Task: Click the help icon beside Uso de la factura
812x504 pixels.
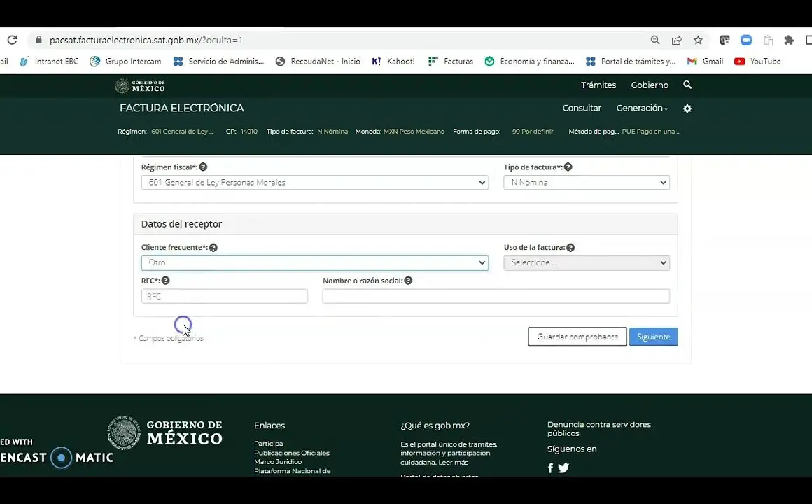Action: 570,248
